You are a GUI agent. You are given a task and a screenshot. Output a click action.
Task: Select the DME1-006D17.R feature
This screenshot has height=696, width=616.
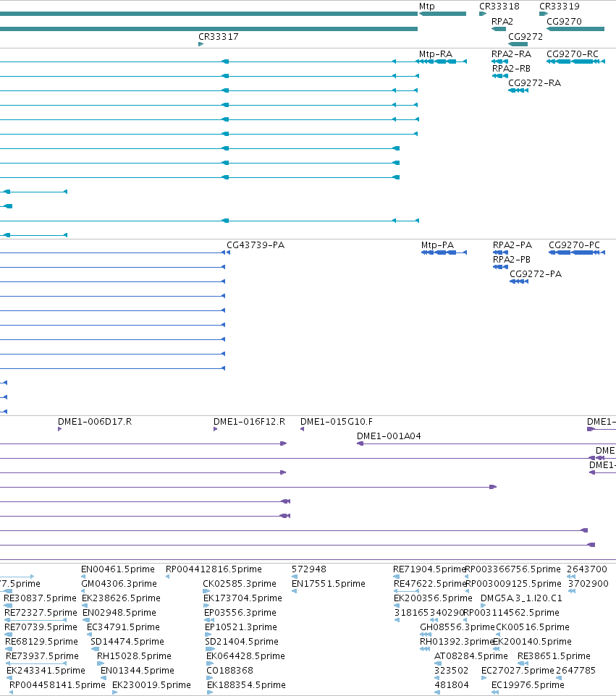click(x=59, y=429)
